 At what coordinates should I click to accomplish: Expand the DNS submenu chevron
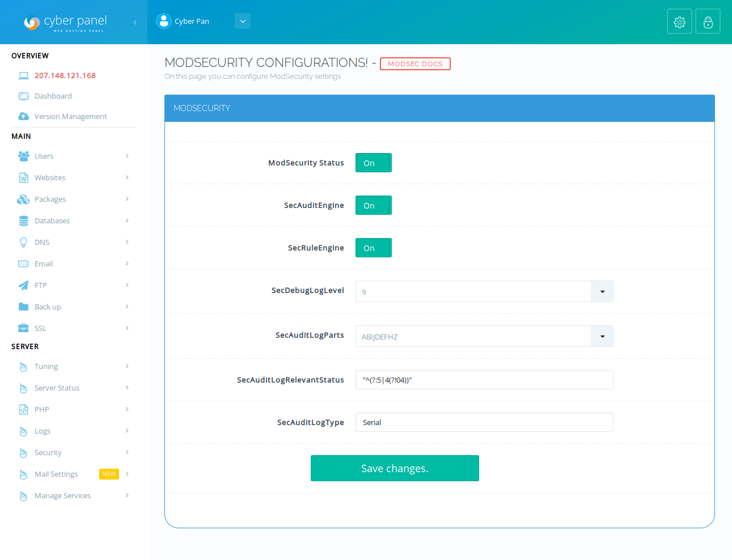point(127,242)
